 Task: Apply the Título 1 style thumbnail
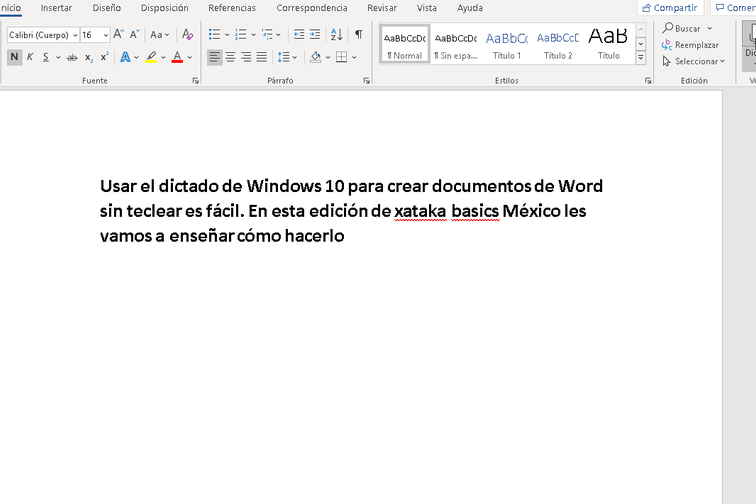(x=507, y=44)
